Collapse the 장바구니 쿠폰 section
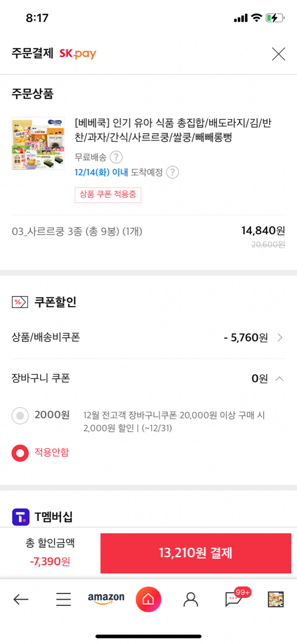Viewport: 297px width, 644px height. pos(279,379)
